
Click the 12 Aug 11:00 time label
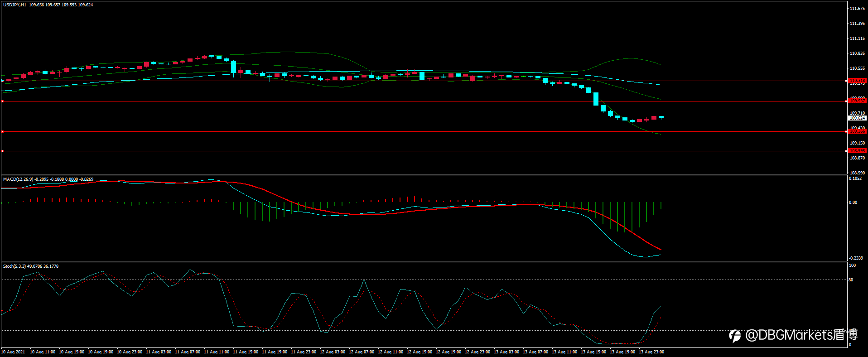[x=391, y=352]
